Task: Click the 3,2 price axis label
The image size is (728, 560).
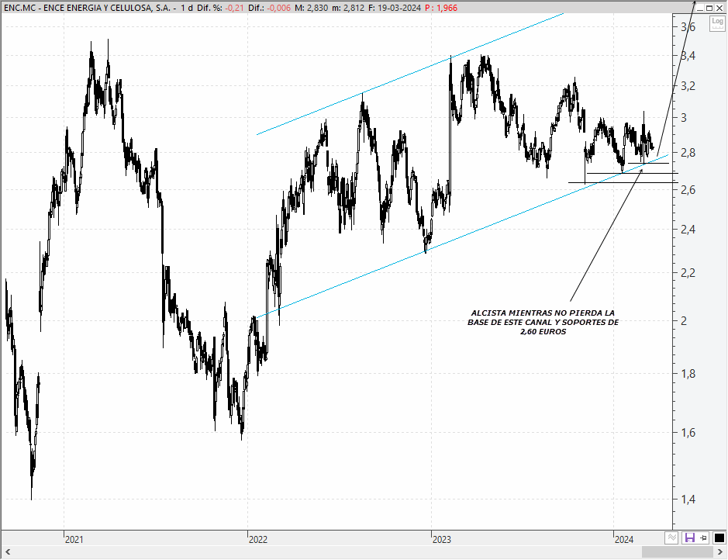Action: (x=688, y=86)
